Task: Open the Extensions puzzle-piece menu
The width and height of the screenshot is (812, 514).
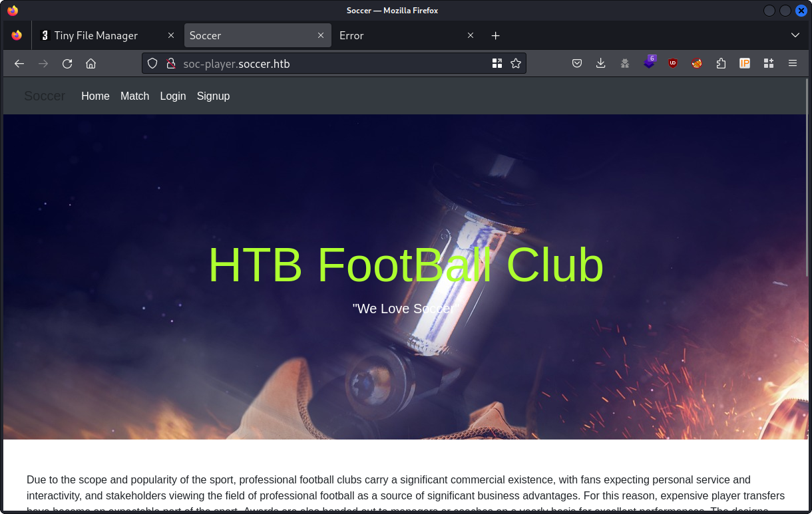Action: tap(721, 64)
